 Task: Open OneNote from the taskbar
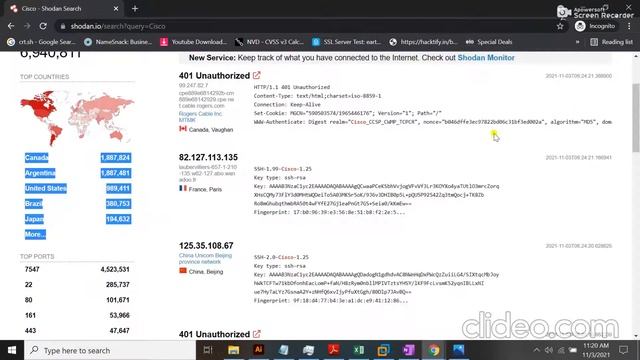coord(409,350)
